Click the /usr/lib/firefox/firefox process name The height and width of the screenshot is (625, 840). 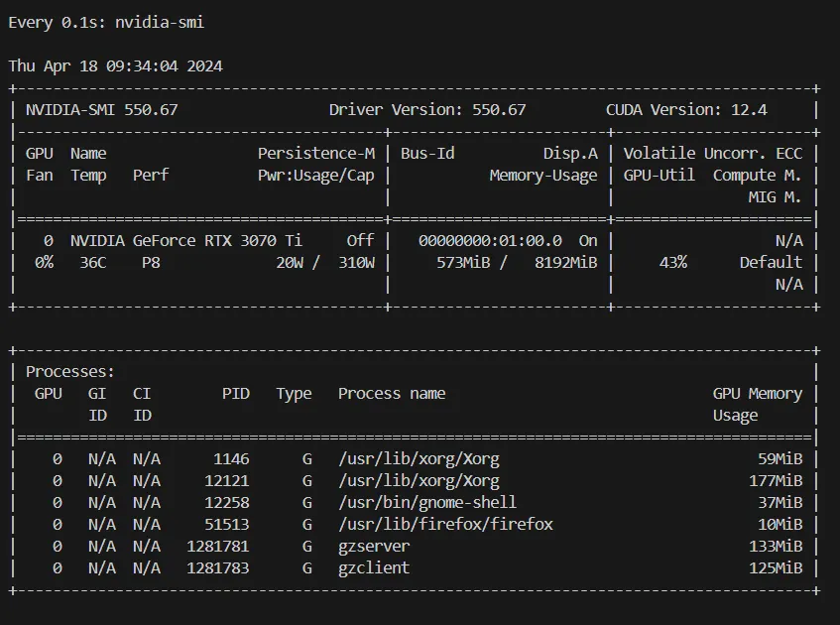point(445,524)
